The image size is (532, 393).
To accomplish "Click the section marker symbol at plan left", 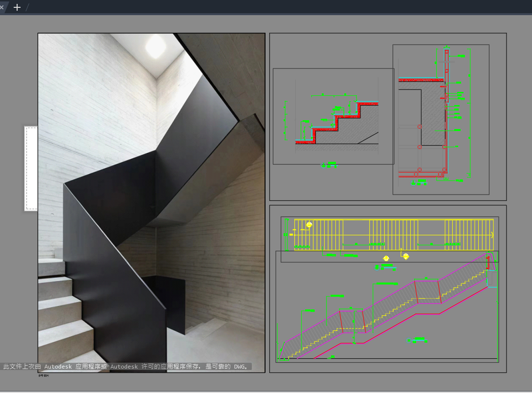I will [309, 225].
